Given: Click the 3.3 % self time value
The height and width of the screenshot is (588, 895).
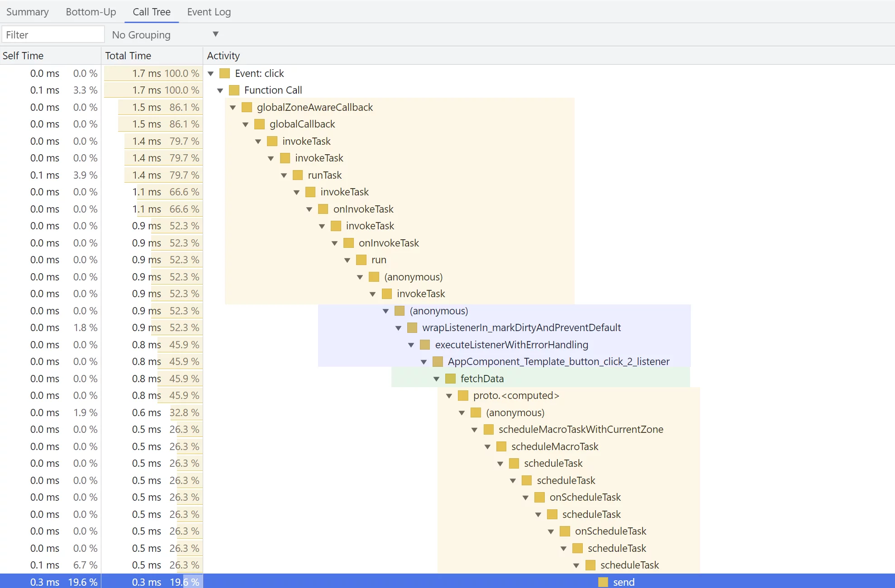Looking at the screenshot, I should pos(86,90).
